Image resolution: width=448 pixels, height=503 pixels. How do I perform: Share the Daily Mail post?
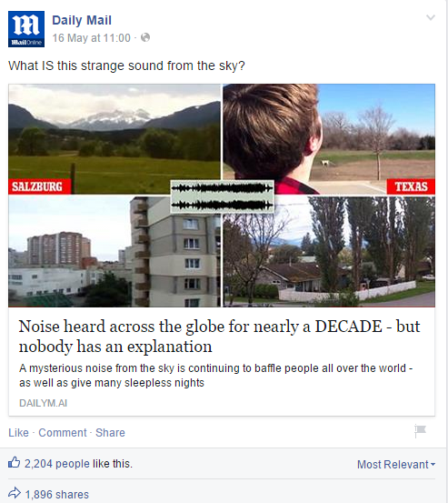coord(110,432)
